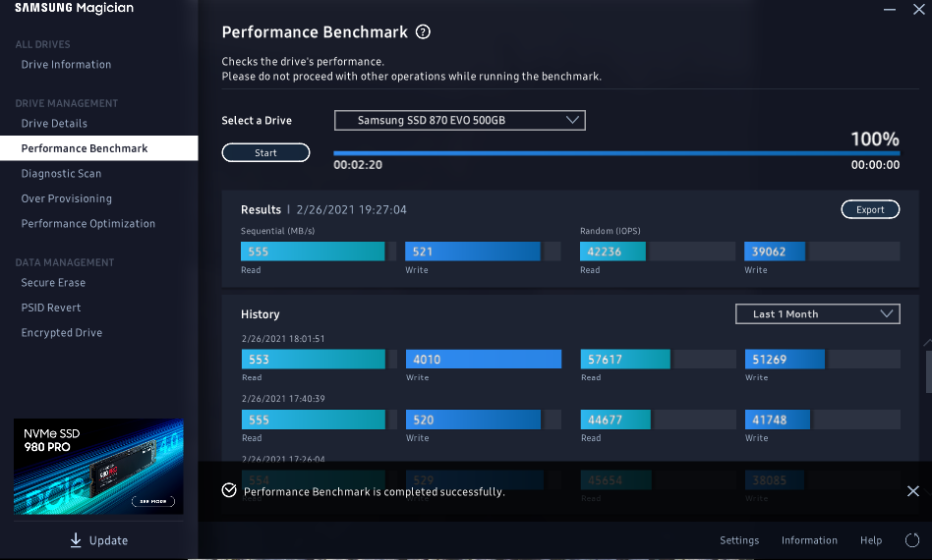Click the NVMe SSD 980 PRO advertisement
This screenshot has height=560, width=932.
(x=98, y=467)
